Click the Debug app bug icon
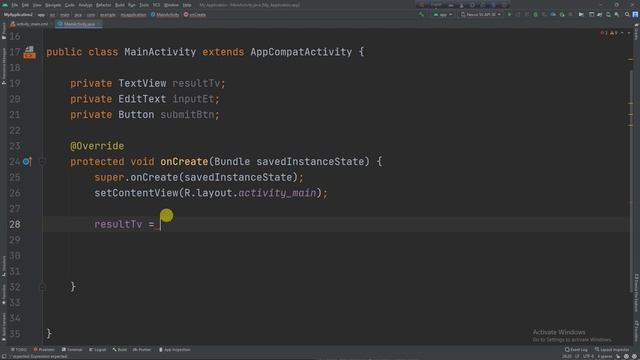Viewport: 640px width, 360px height. pyautogui.click(x=536, y=14)
